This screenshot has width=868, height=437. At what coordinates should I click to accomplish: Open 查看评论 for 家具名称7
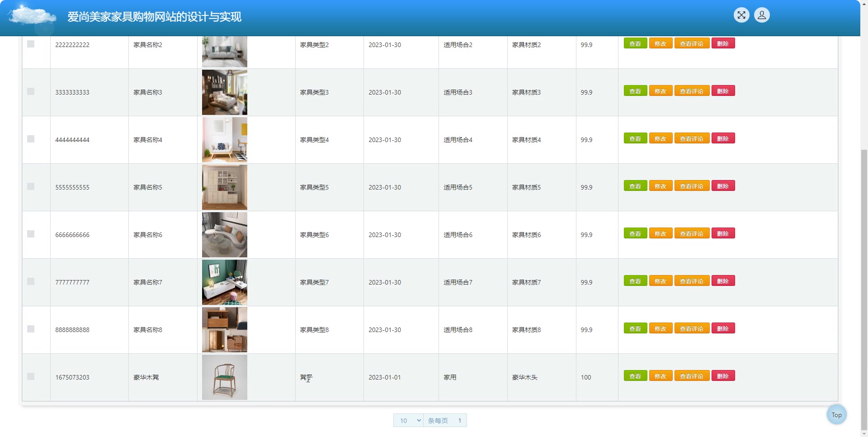click(692, 281)
